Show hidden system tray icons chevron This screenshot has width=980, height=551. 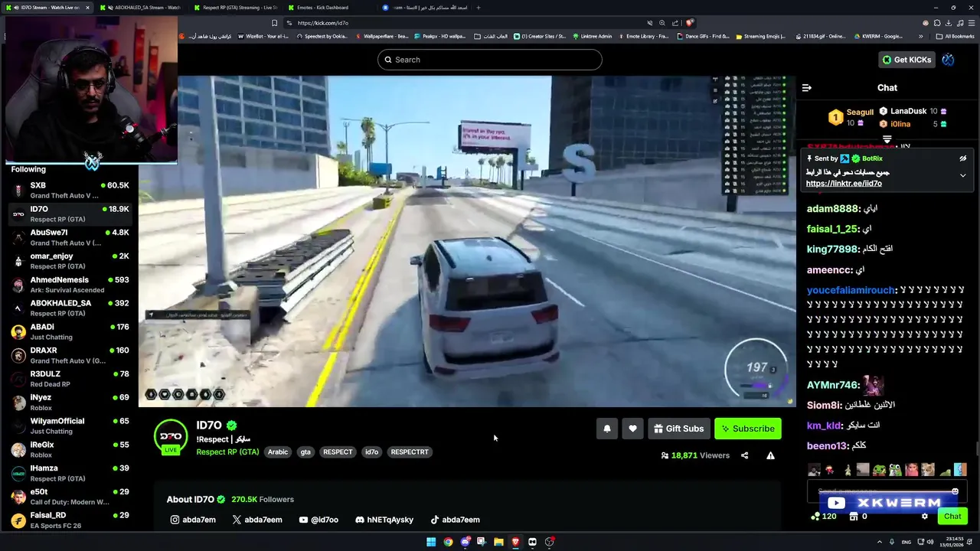[x=879, y=542]
